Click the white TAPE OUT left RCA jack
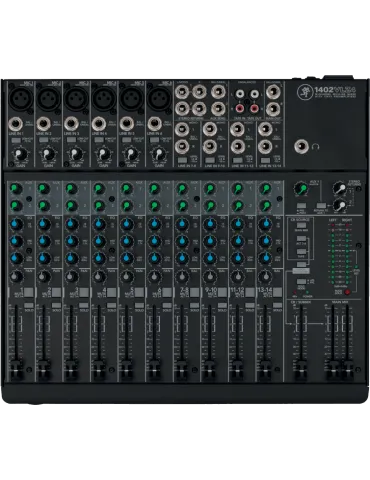 pos(254,94)
